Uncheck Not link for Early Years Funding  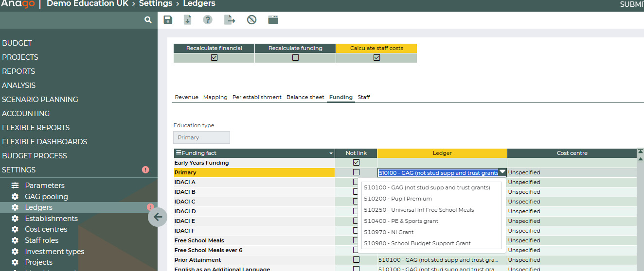tap(356, 163)
